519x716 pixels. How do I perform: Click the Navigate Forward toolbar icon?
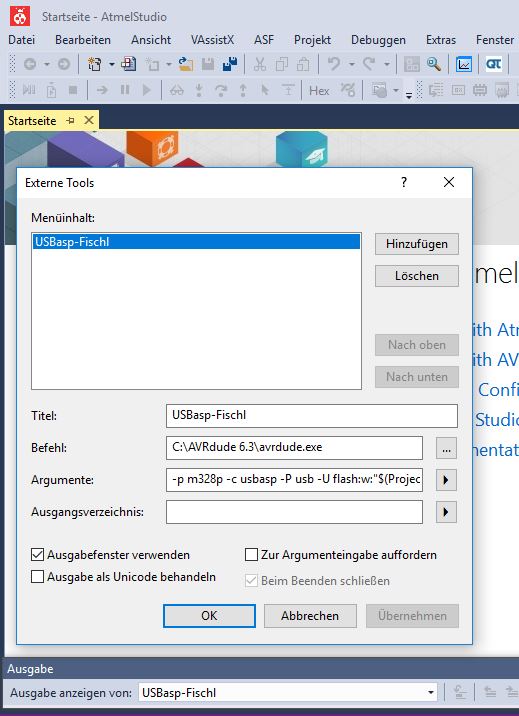[64, 64]
